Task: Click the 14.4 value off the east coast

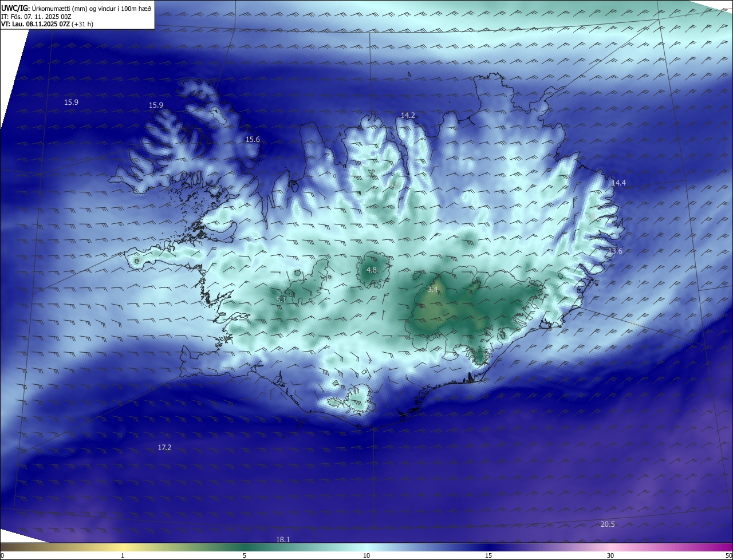Action: point(618,183)
